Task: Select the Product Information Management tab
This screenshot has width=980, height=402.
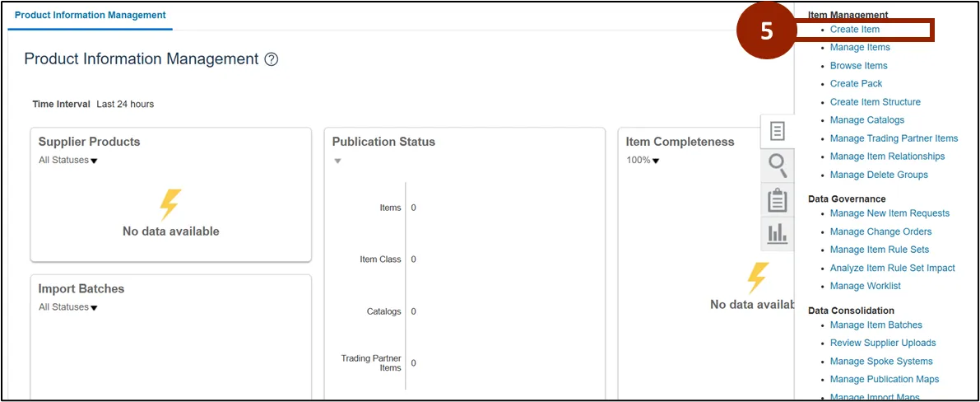Action: (x=91, y=15)
